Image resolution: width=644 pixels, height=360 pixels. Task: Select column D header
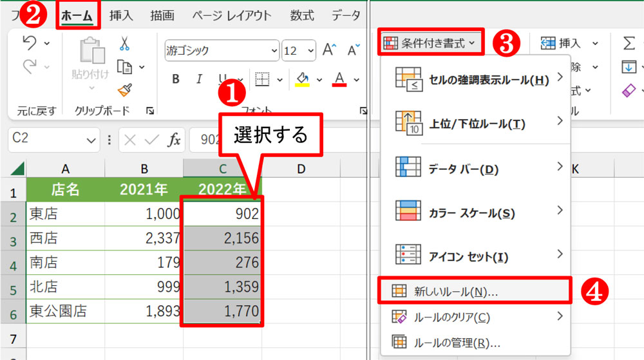coord(301,169)
